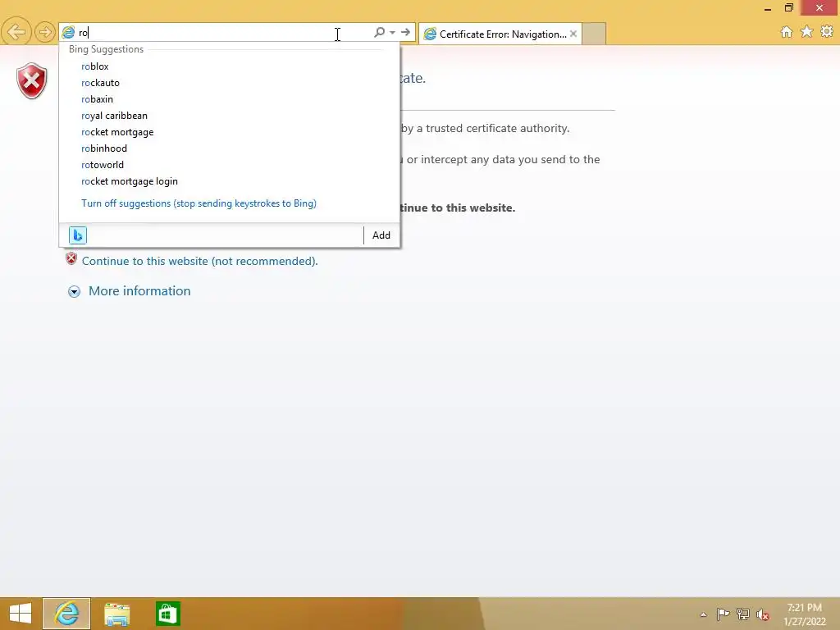Open the Action Center flag icon
Screen dimensions: 840x630
click(x=723, y=614)
